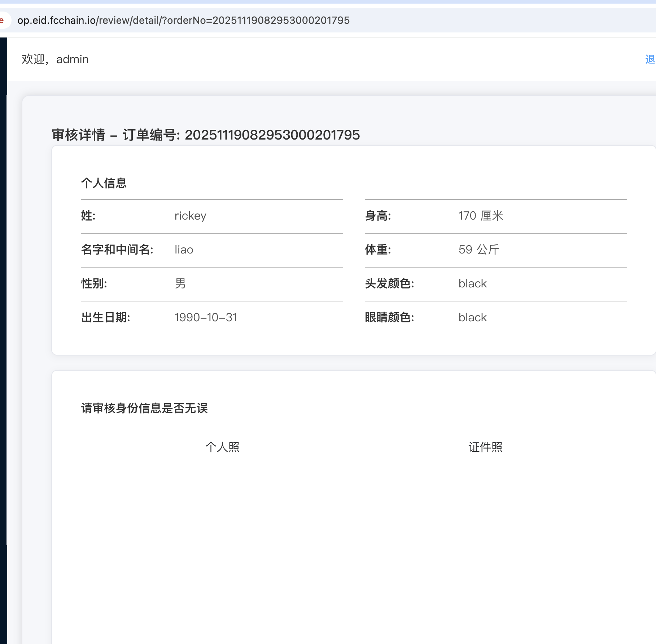This screenshot has width=656, height=644.
Task: Click the hair color value black
Action: point(472,283)
